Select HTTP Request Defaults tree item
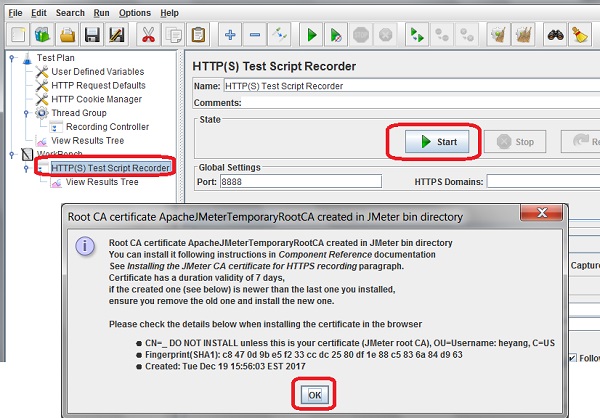Image resolution: width=600 pixels, height=418 pixels. point(98,85)
